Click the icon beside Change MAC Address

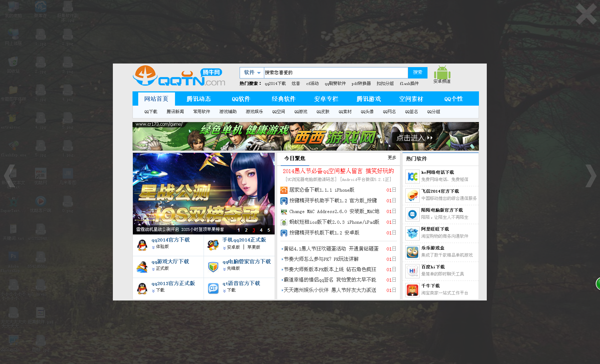[284, 212]
